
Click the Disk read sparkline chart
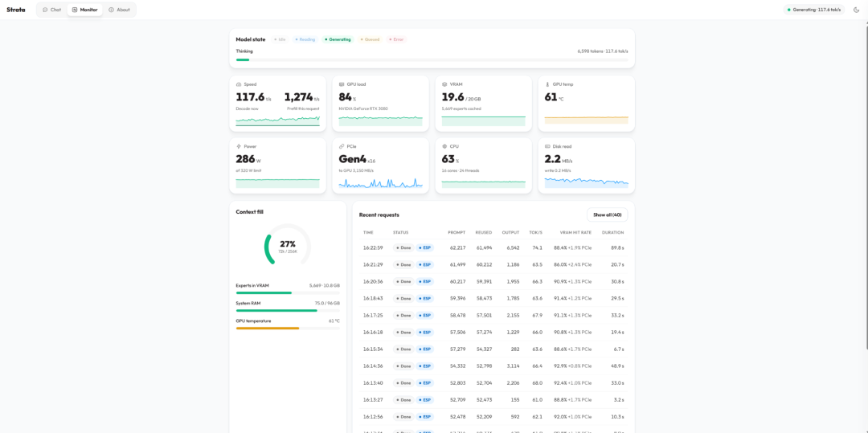tap(587, 182)
